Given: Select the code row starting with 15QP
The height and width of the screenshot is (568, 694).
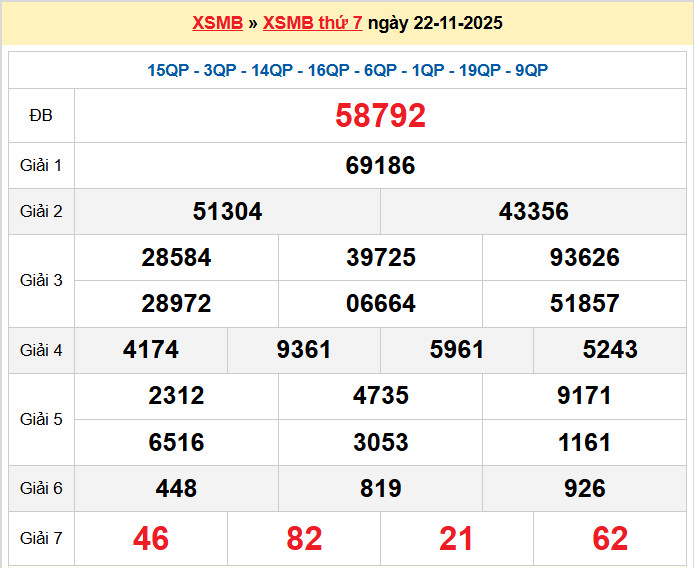Looking at the screenshot, I should [347, 70].
